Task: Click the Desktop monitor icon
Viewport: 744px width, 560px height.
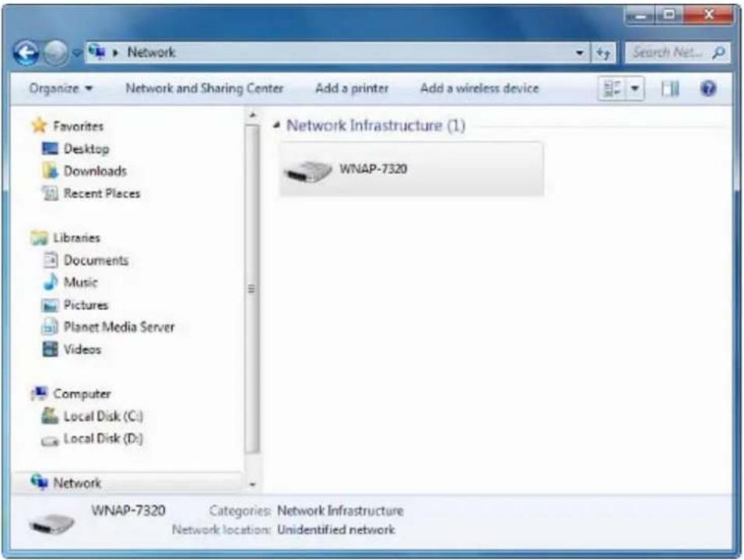Action: [x=50, y=149]
